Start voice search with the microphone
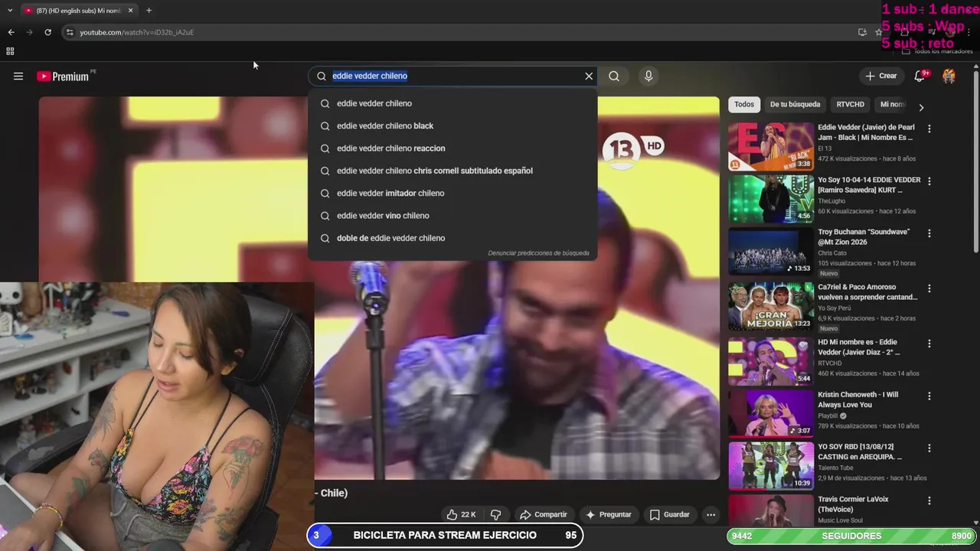Screen dimensions: 980x551 [648, 76]
